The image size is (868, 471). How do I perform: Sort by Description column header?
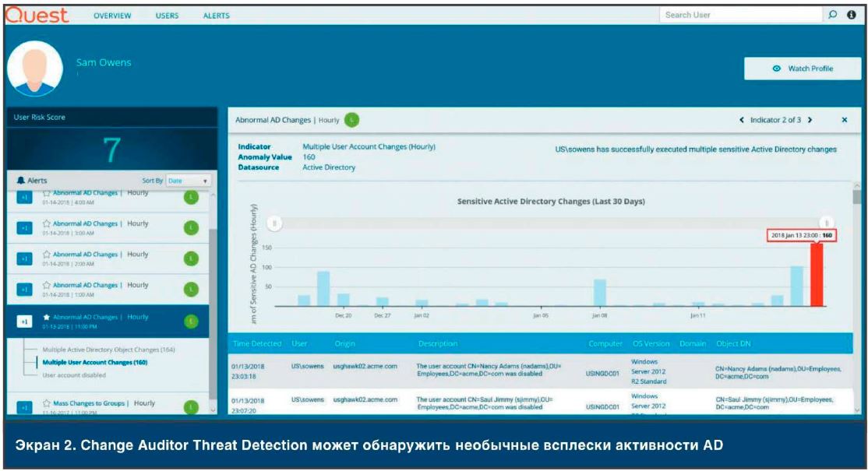pos(438,343)
